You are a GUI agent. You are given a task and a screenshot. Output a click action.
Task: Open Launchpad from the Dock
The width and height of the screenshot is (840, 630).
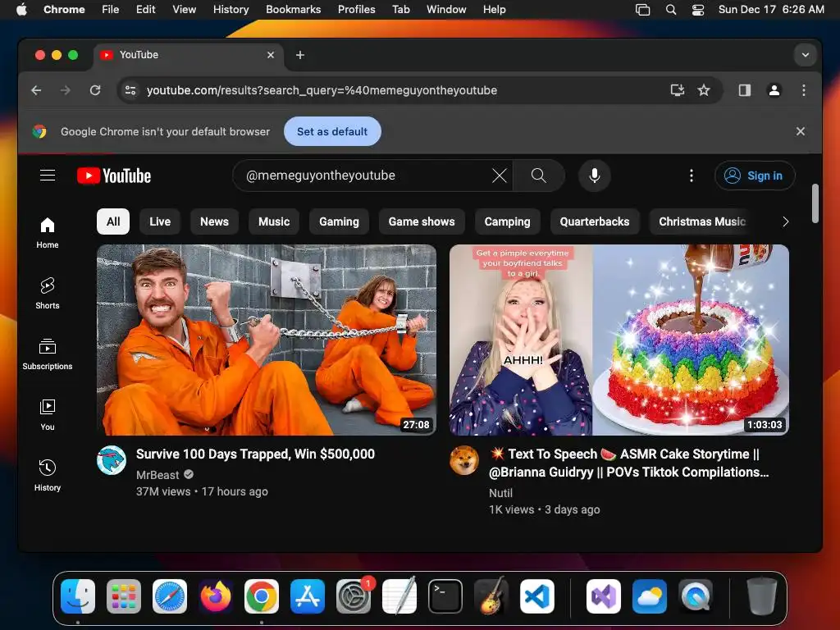(124, 596)
